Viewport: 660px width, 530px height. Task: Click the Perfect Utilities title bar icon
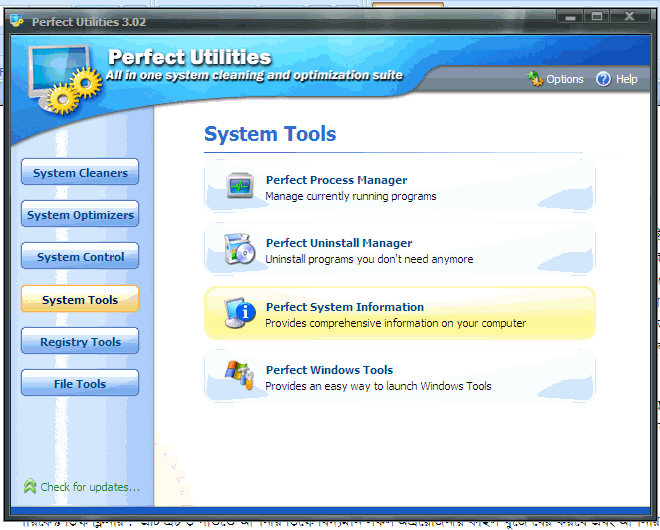(x=17, y=21)
